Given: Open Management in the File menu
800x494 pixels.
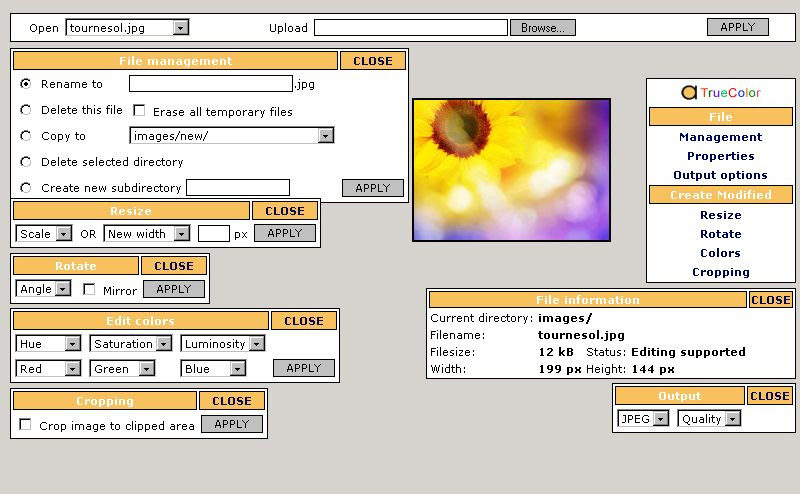Looking at the screenshot, I should (x=720, y=137).
